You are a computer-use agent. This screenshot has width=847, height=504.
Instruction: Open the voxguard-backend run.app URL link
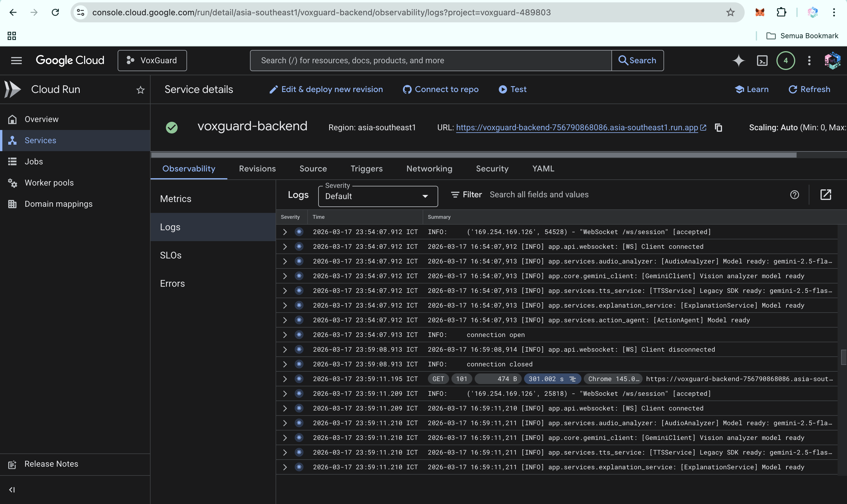click(577, 128)
